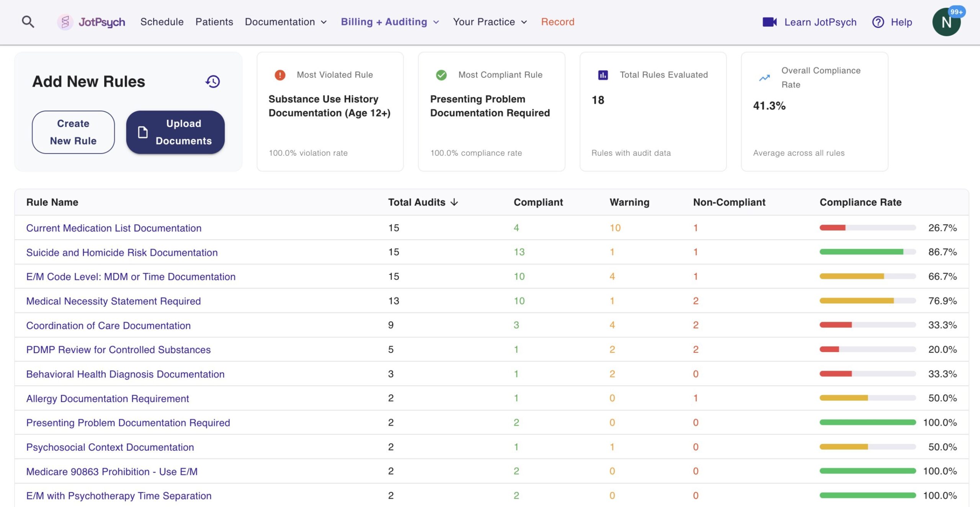
Task: Click the red alert icon on Most Violated Rule
Action: pyautogui.click(x=280, y=75)
